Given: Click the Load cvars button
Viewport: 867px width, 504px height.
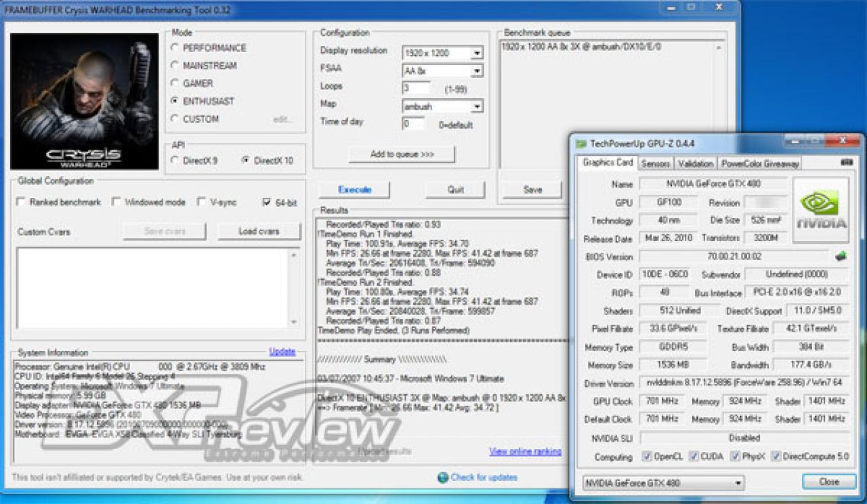Looking at the screenshot, I should coord(259,231).
